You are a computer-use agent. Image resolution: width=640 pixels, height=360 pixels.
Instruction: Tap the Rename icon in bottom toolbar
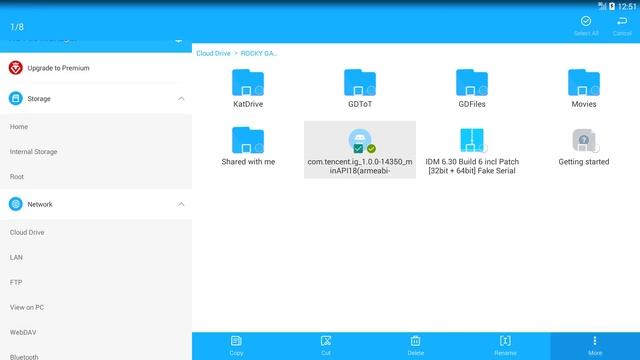click(x=505, y=341)
